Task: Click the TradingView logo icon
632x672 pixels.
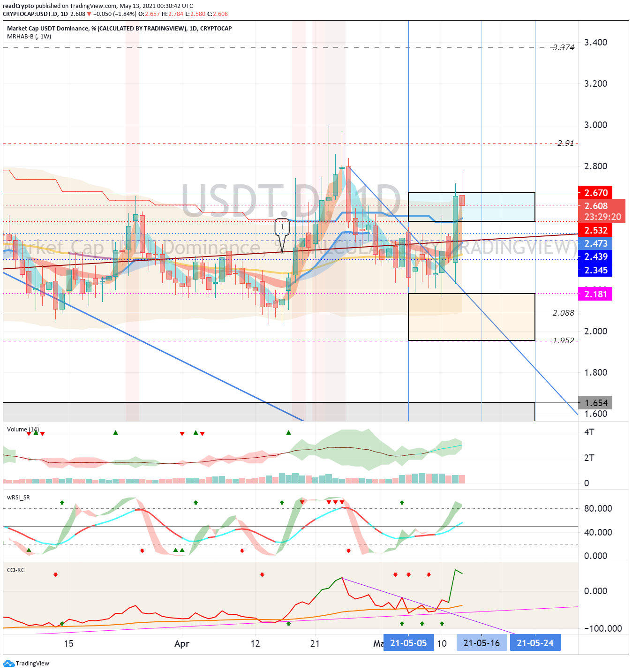Action: pyautogui.click(x=9, y=663)
